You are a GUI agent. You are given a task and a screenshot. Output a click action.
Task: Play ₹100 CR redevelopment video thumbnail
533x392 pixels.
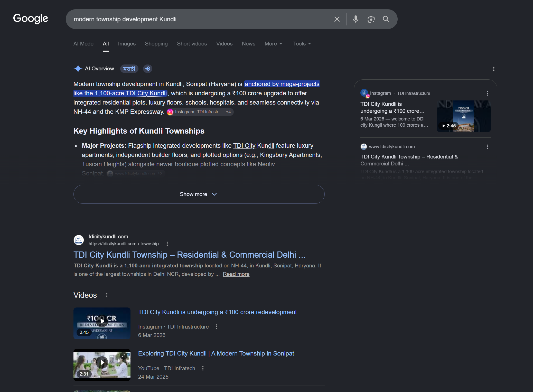pyautogui.click(x=102, y=323)
